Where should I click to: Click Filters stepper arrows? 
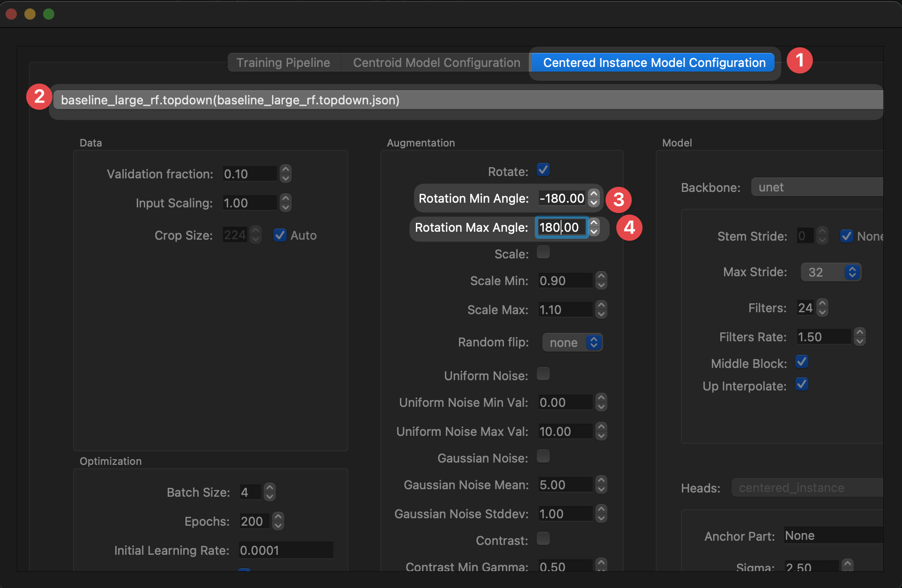(822, 308)
